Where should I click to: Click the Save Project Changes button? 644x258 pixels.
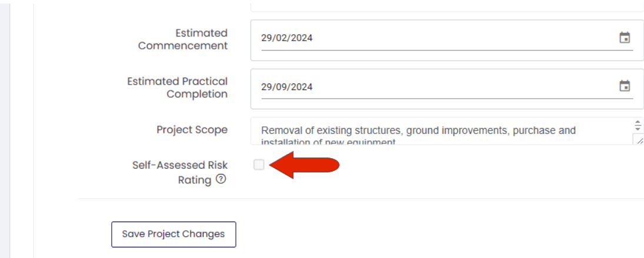[173, 234]
